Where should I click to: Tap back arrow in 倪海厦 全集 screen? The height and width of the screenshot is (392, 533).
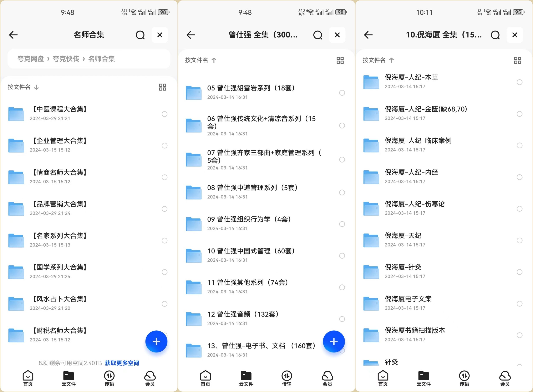(368, 35)
